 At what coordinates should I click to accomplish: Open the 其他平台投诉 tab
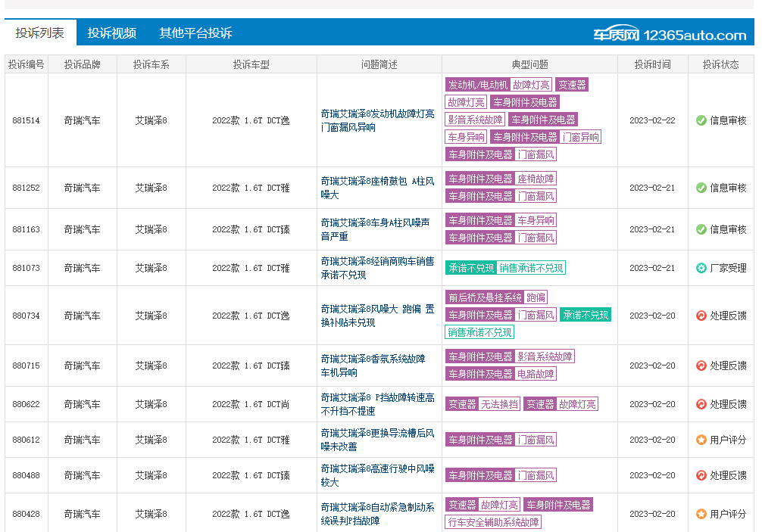196,33
